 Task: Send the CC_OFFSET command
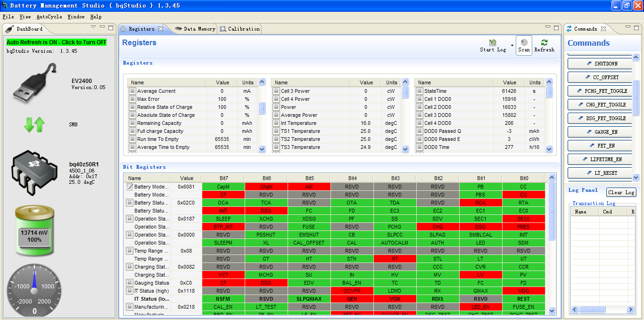coord(600,77)
